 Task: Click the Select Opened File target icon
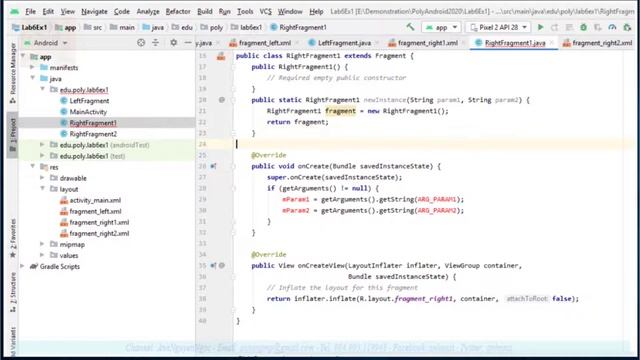(x=141, y=42)
